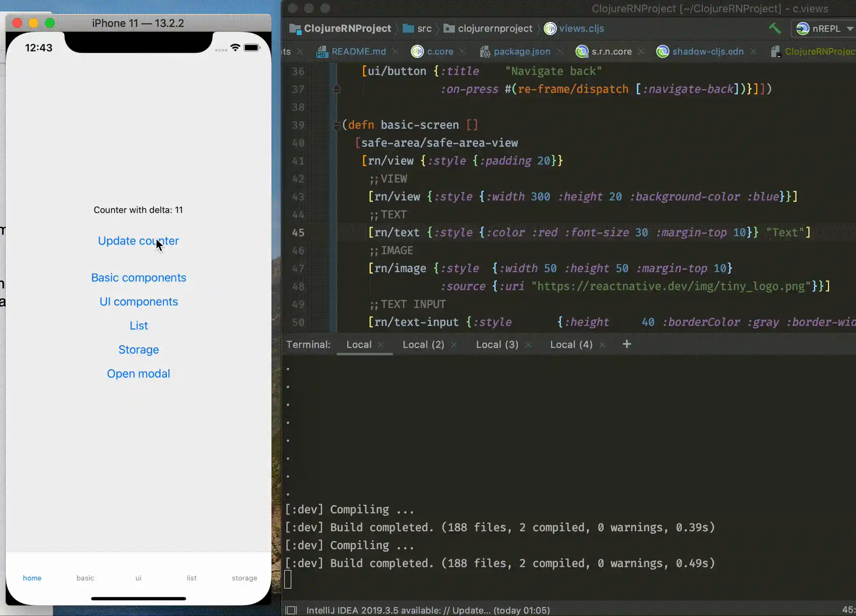Switch to Local (3) terminal tab
This screenshot has height=616, width=856.
coord(497,345)
